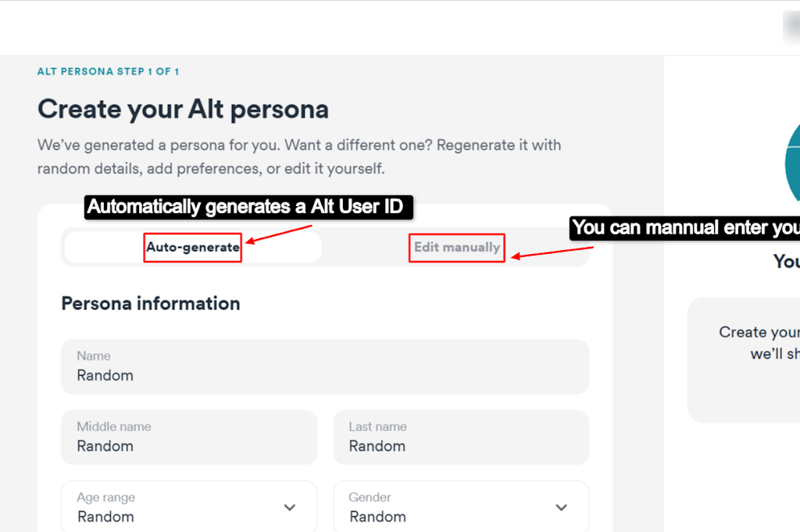The image size is (800, 532).
Task: Click the red arrow pointing at Edit manually
Action: 552,252
